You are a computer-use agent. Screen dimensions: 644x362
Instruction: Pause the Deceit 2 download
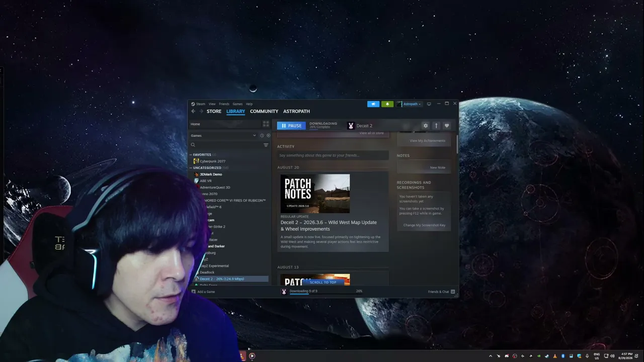click(291, 126)
